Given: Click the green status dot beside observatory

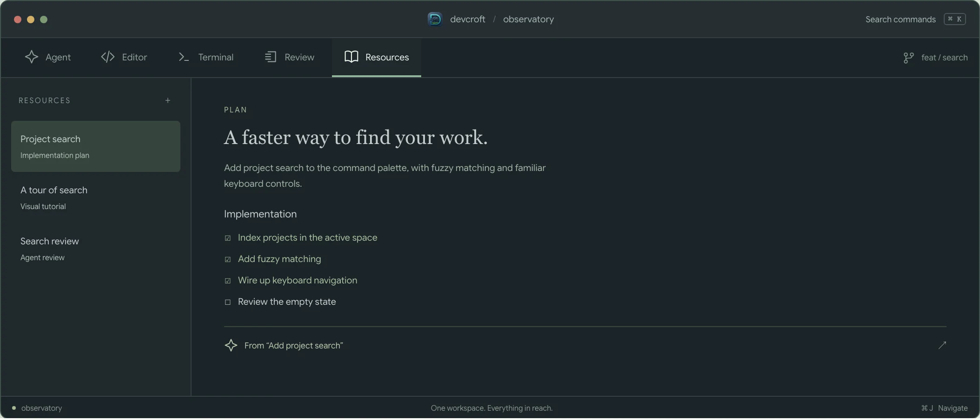Looking at the screenshot, I should (x=14, y=408).
